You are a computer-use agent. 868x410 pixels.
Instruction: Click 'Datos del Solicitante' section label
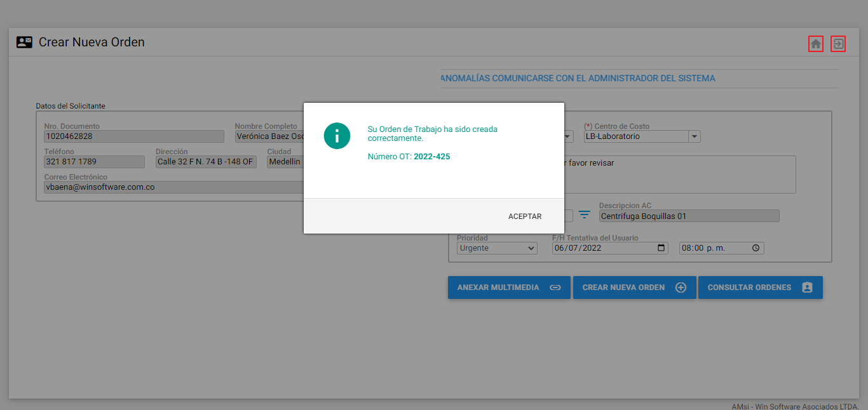71,106
